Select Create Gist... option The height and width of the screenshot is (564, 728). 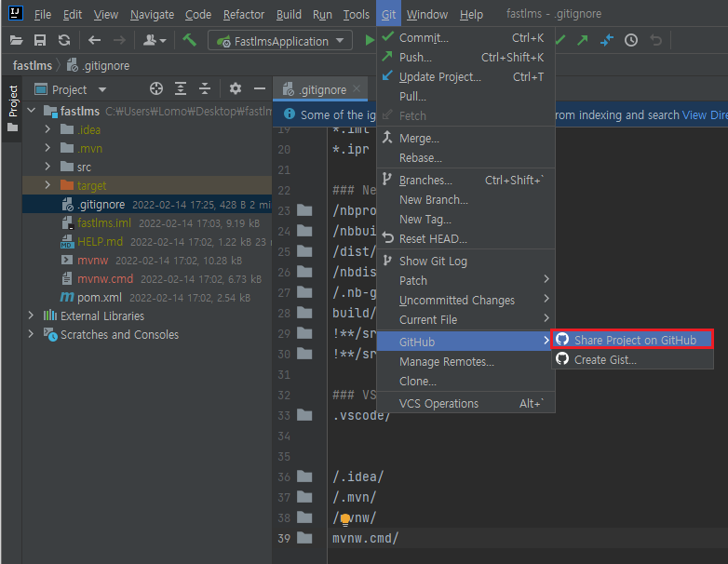(632, 360)
